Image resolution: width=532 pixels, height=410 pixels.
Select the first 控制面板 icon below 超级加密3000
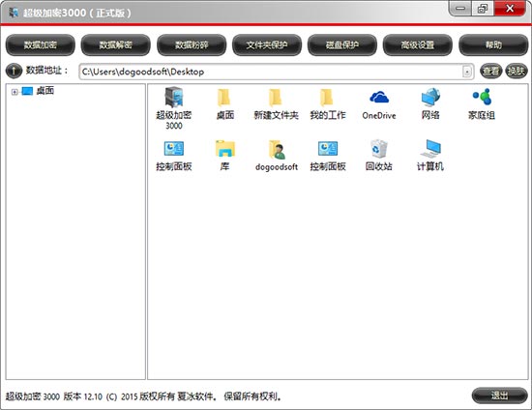click(174, 149)
